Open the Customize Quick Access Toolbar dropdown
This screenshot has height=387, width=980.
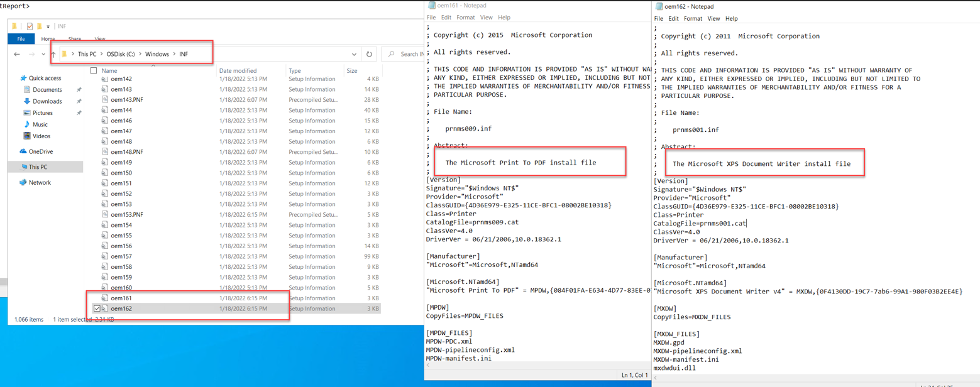tap(48, 27)
